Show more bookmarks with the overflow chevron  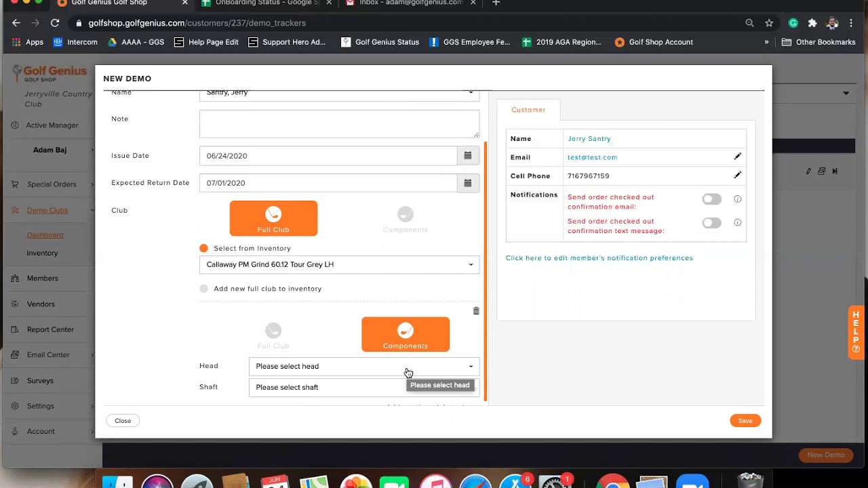click(x=766, y=42)
